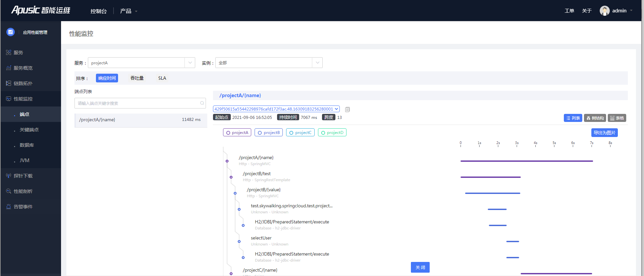Image resolution: width=644 pixels, height=276 pixels.
Task: Click the 性能剖析 magnifier icon
Action: pyautogui.click(x=8, y=191)
